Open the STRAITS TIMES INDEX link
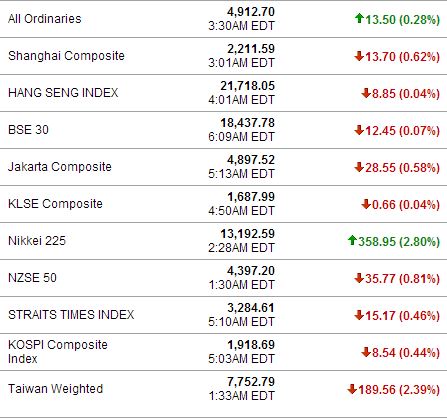 [x=71, y=315]
